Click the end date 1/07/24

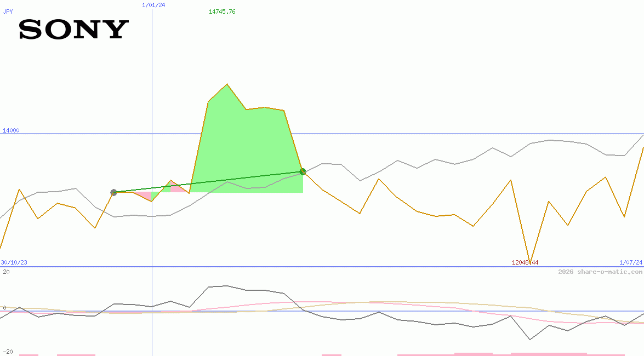coord(631,262)
